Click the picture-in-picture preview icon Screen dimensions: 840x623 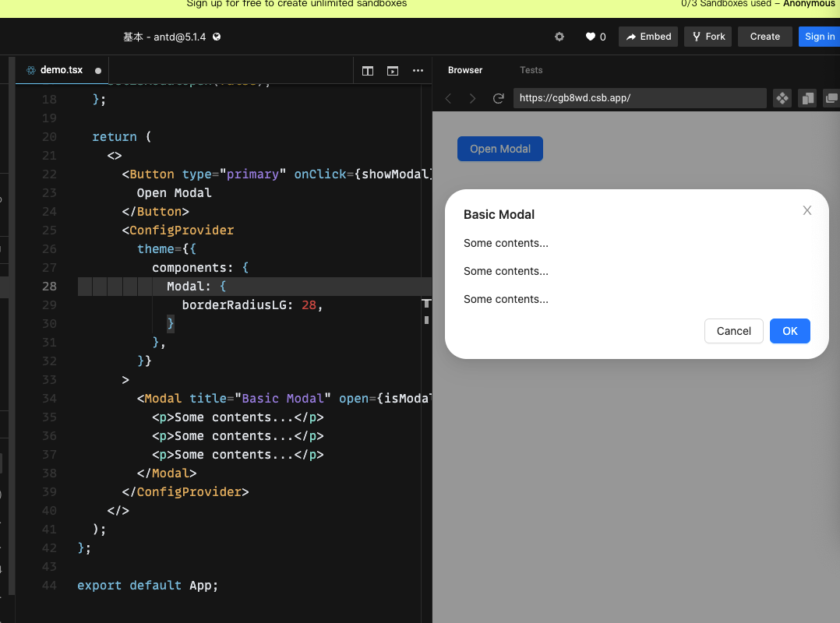click(x=807, y=98)
